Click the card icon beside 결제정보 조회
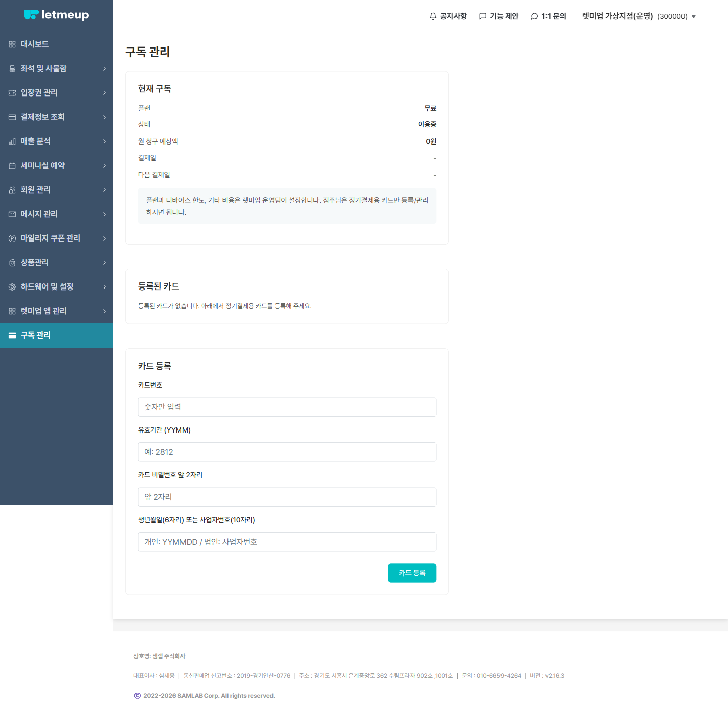Image resolution: width=728 pixels, height=720 pixels. [x=12, y=117]
